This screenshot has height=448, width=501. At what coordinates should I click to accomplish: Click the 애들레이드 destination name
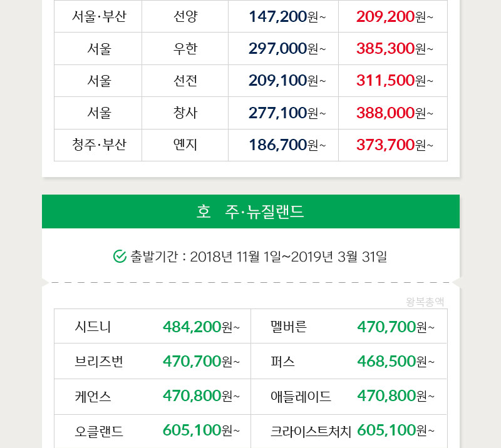(x=301, y=396)
